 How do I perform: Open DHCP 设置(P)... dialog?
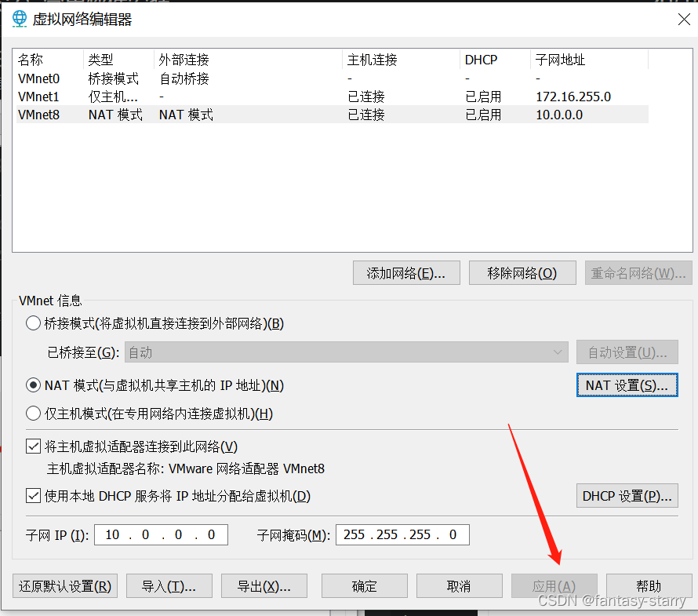pos(627,496)
